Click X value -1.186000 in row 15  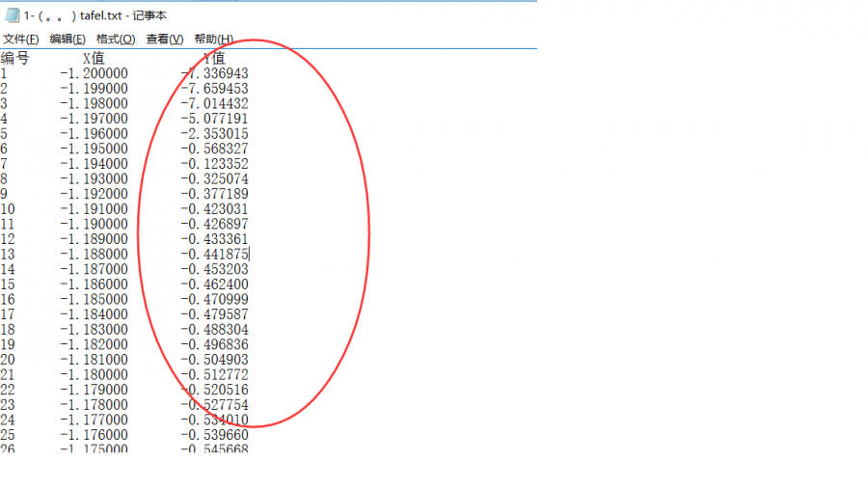[x=95, y=285]
